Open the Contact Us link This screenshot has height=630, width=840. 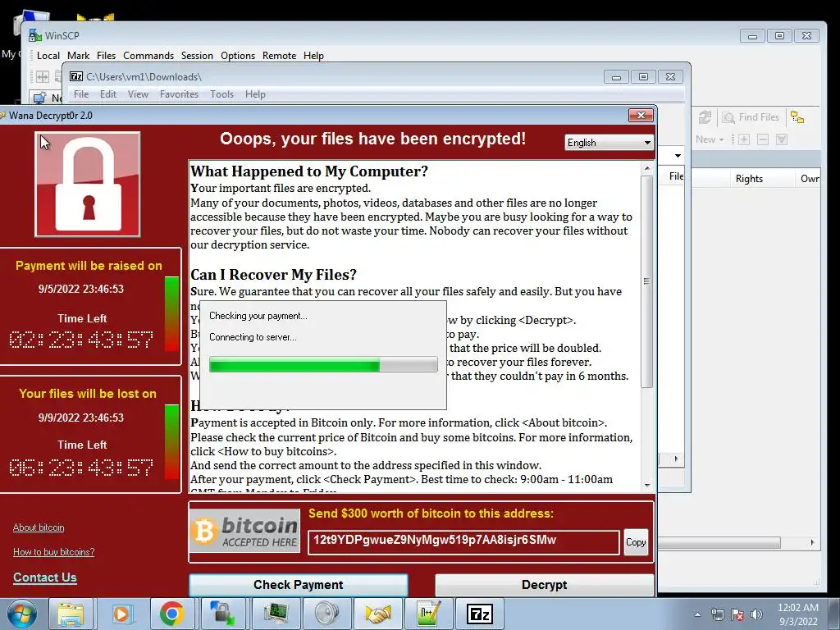coord(45,577)
